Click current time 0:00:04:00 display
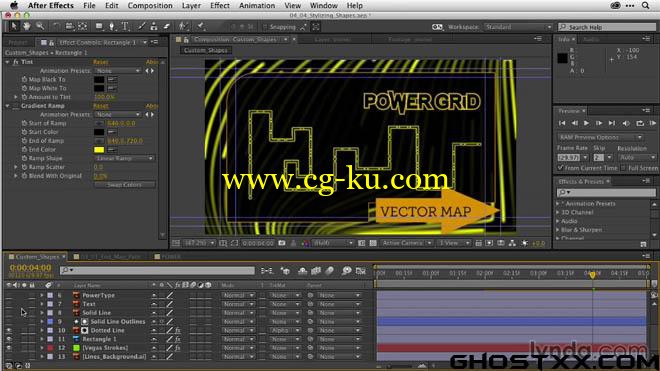Screen dimensions: 660x371 30,268
